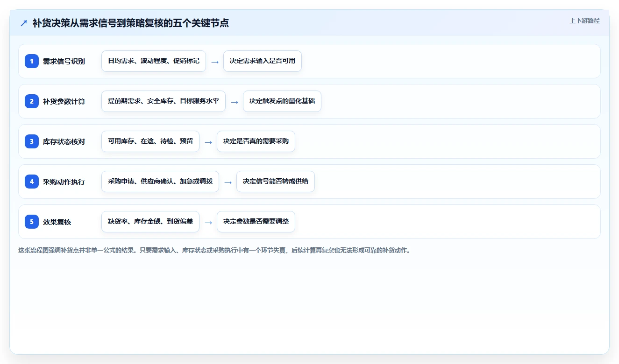Select step number 5 badge
Screen dimensions: 619x364
click(x=32, y=222)
